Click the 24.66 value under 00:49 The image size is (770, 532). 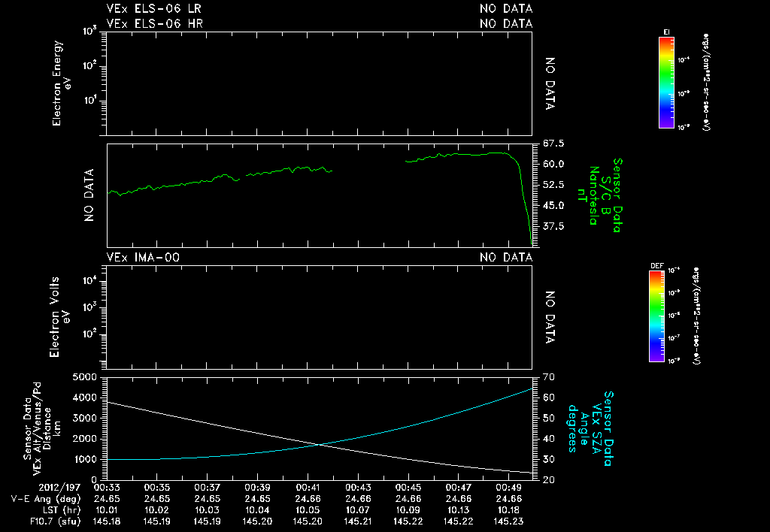(508, 499)
